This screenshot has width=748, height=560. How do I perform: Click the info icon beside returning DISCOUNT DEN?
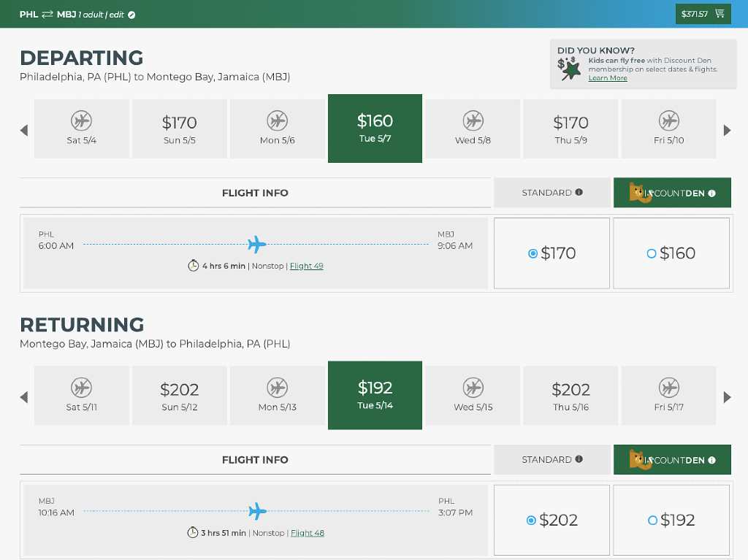tap(711, 460)
